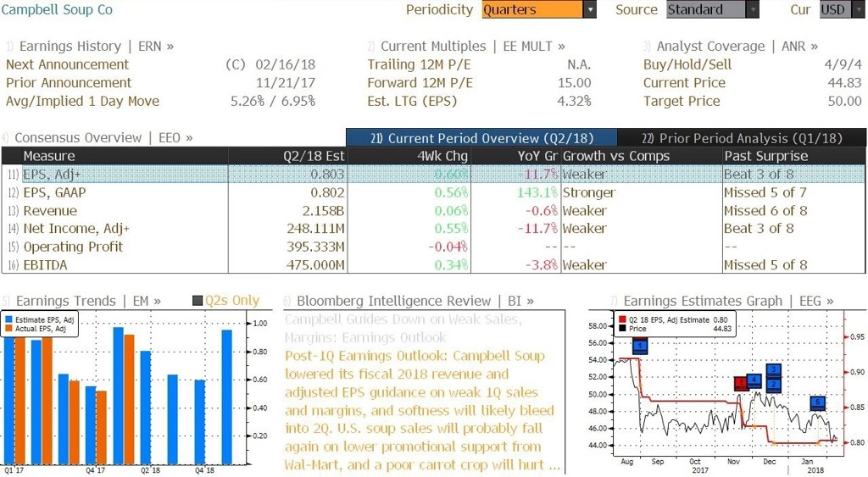Image resolution: width=868 pixels, height=477 pixels.
Task: Click the YoY Gr column header
Action: pyautogui.click(x=515, y=156)
